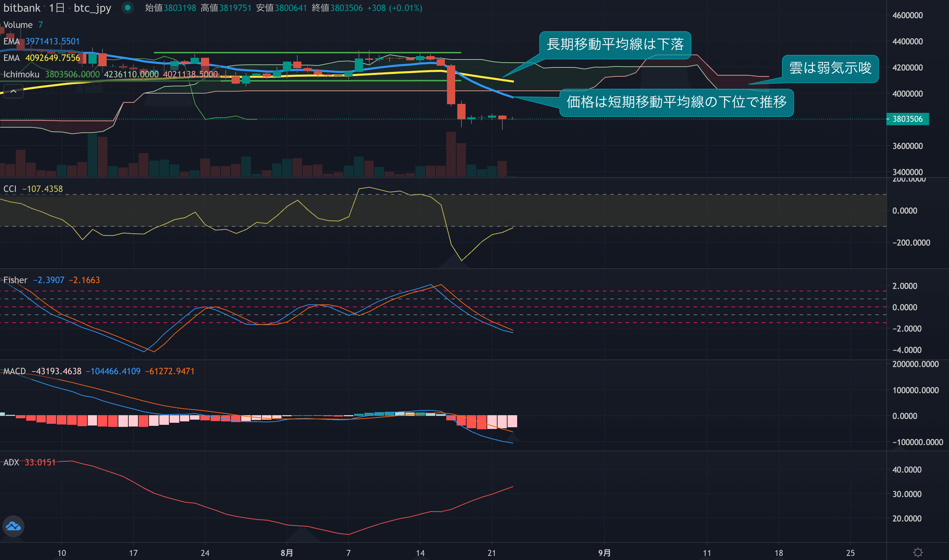
Task: Select the 雲は弱気示唆 callout annotation
Action: 830,68
